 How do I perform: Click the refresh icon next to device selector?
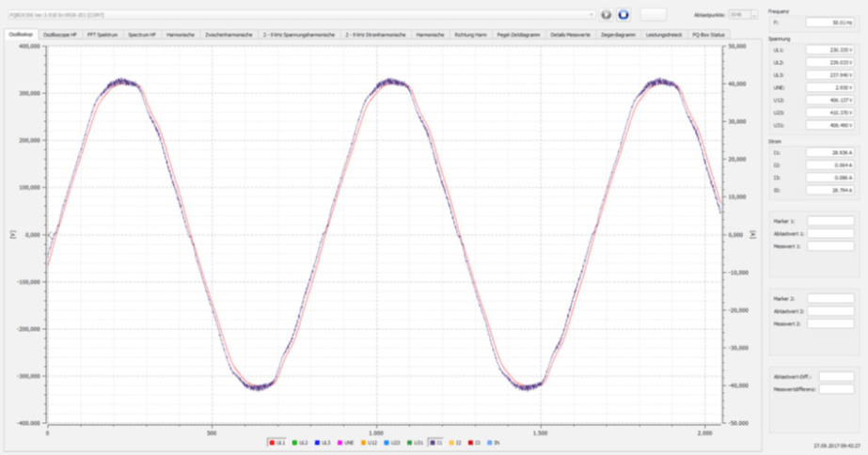[x=606, y=15]
